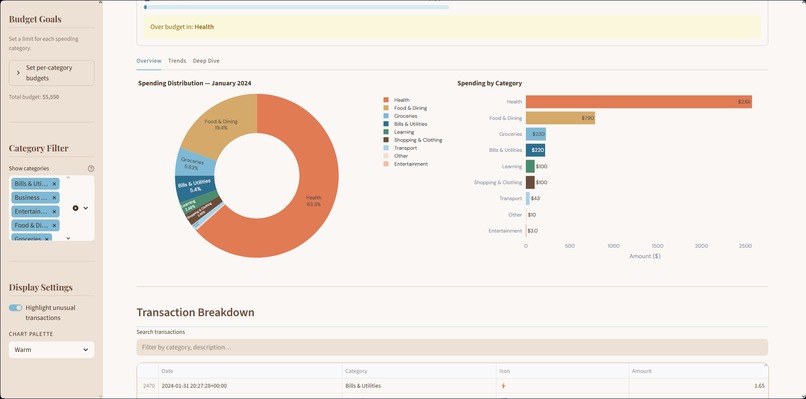Remove the Entertainment filter tag
This screenshot has height=399, width=806.
click(x=54, y=211)
